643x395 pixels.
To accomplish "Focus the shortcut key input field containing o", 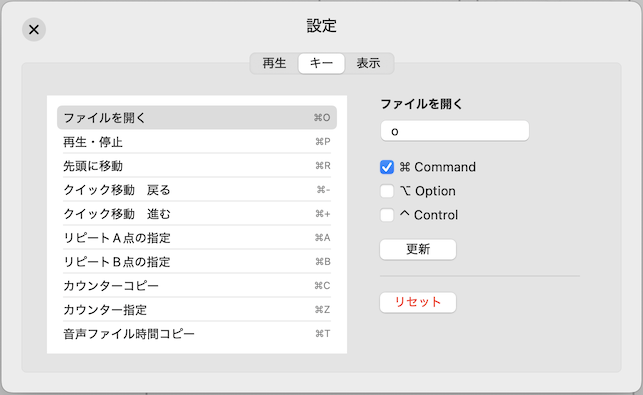I will 455,131.
